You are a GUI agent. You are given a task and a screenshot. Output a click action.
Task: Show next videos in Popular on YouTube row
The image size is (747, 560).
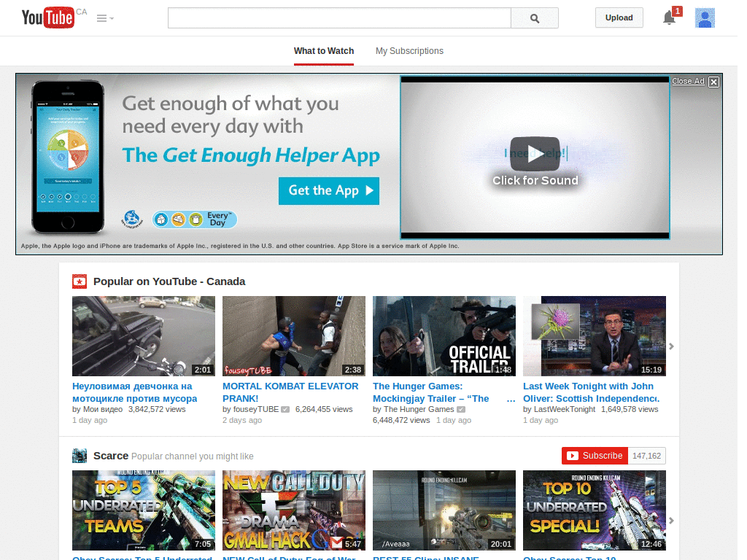pyautogui.click(x=671, y=346)
